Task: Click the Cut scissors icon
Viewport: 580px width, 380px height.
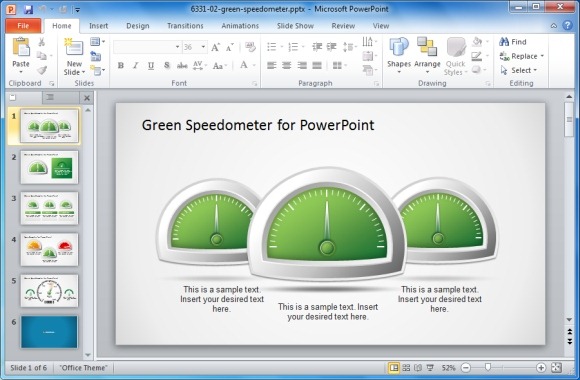Action: click(41, 42)
